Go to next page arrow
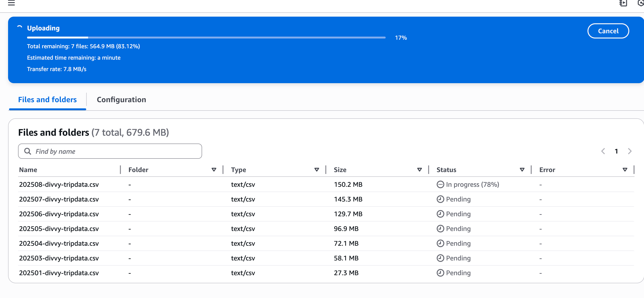 pyautogui.click(x=630, y=151)
